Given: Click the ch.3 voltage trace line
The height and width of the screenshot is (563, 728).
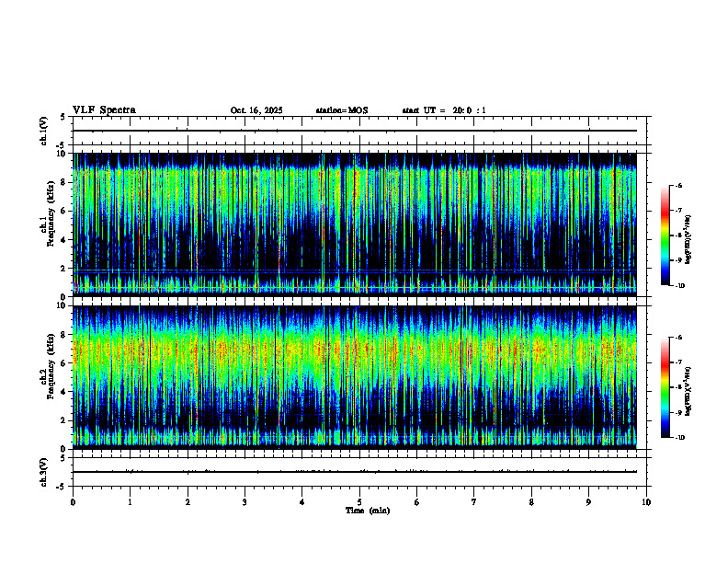Looking at the screenshot, I should coord(355,472).
